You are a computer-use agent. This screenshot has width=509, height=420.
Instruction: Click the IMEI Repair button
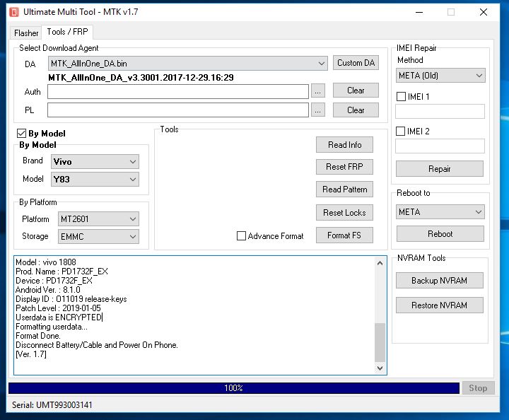click(x=440, y=169)
